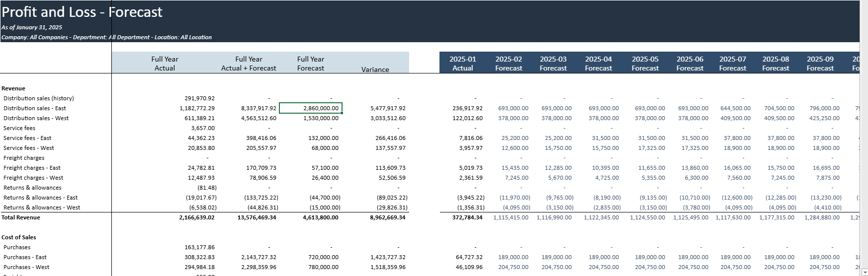
Task: Select Total Revenue value 2,166,639.02
Action: click(x=197, y=217)
